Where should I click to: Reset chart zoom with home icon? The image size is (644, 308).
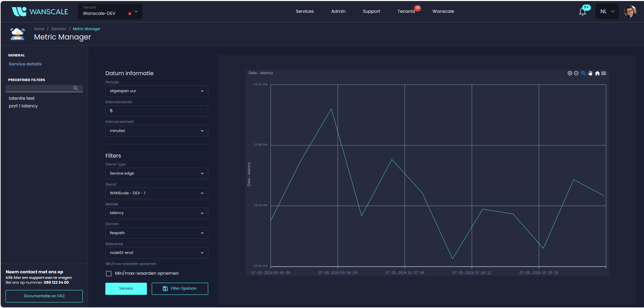597,73
